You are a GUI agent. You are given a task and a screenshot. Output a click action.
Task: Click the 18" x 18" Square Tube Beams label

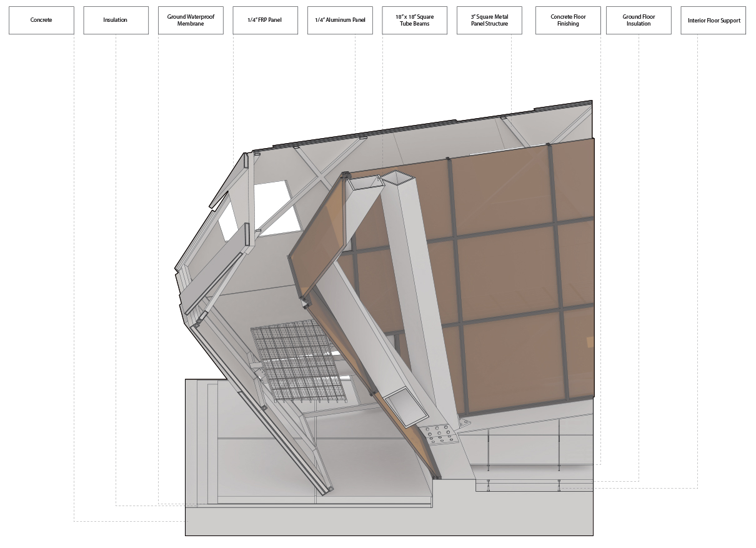[x=415, y=20]
